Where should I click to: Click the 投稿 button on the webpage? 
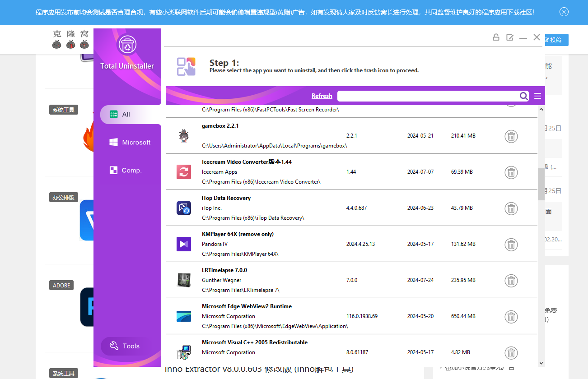click(555, 40)
